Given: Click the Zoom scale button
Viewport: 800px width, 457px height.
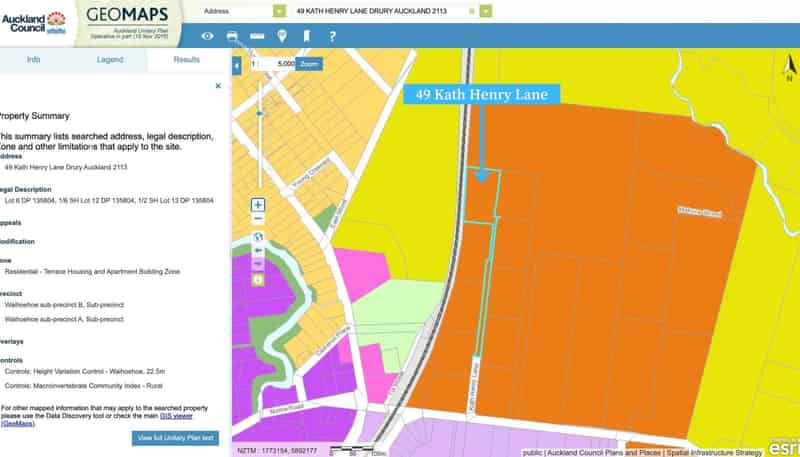Looking at the screenshot, I should point(309,64).
